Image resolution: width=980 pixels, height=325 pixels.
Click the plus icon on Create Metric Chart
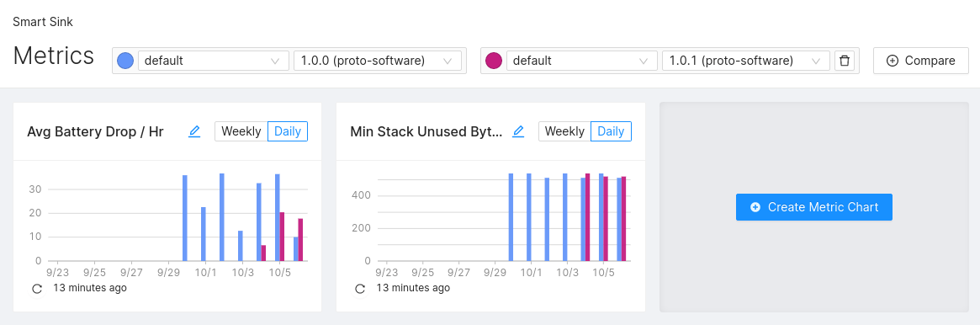(x=755, y=207)
